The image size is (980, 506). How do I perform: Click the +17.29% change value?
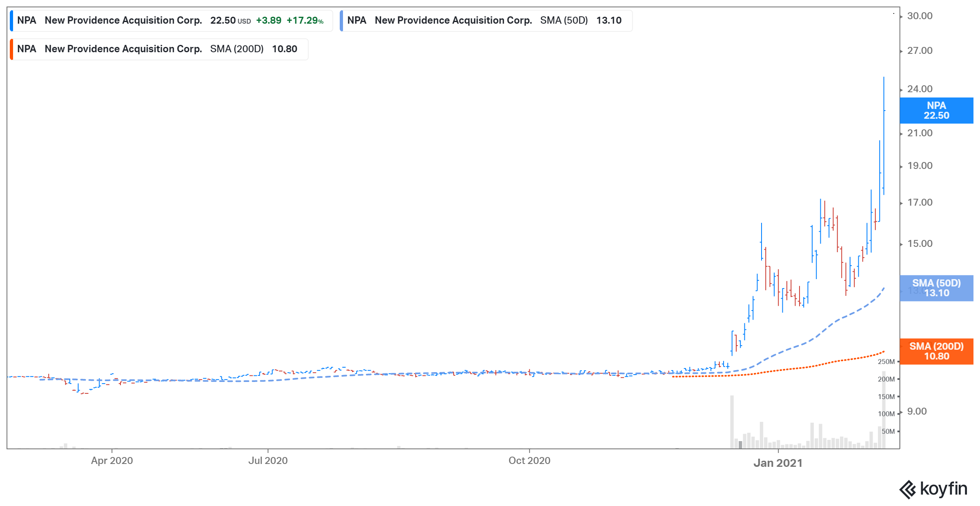click(x=305, y=21)
